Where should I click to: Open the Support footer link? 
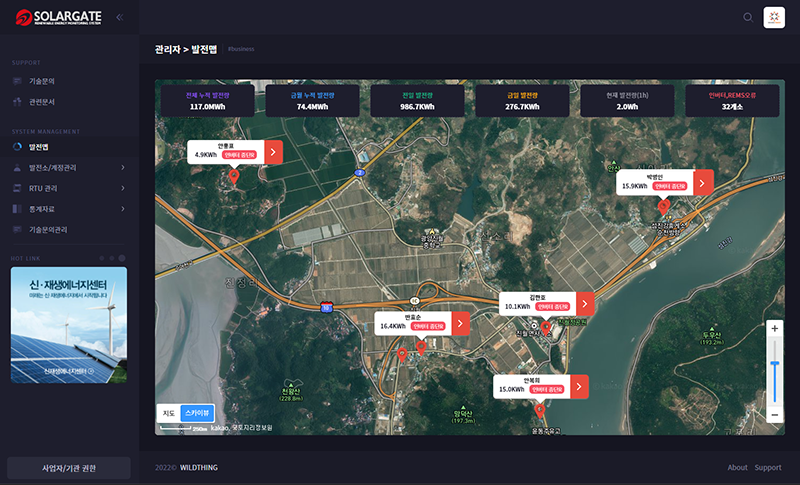click(767, 467)
